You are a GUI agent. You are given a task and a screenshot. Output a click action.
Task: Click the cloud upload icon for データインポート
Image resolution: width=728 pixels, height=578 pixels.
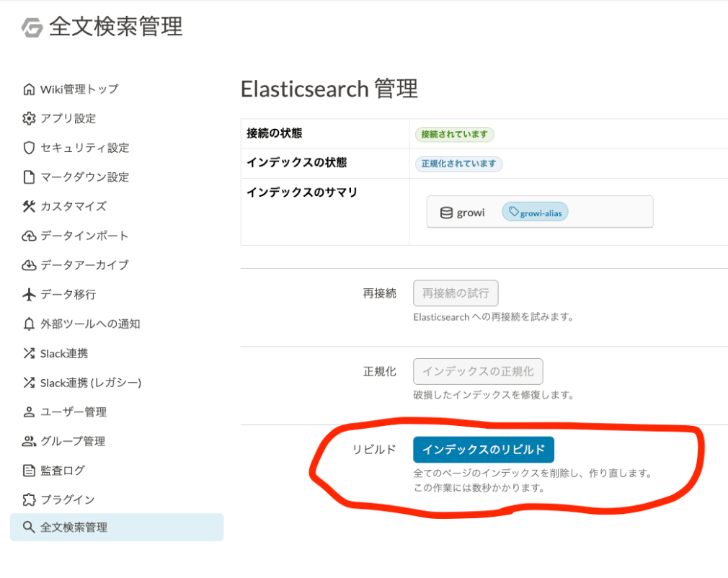pyautogui.click(x=29, y=236)
